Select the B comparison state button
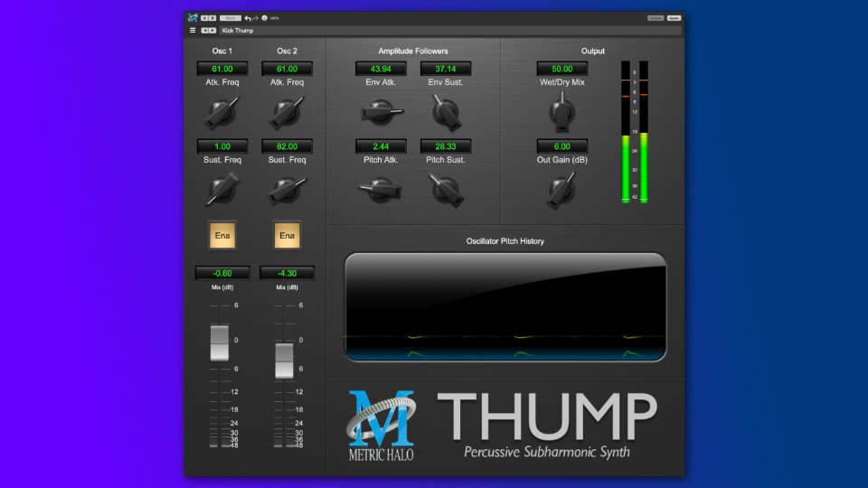Viewport: 868px width, 488px height. 212,18
